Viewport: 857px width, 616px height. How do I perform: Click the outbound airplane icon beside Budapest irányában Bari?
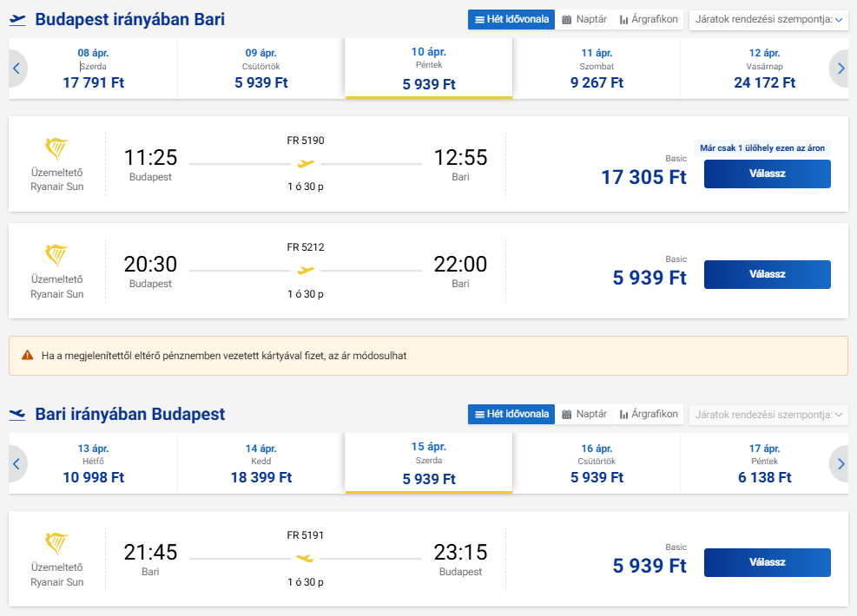click(17, 20)
